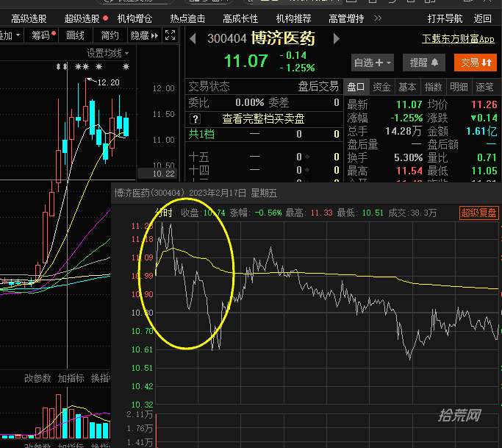The height and width of the screenshot is (448, 502).
Task: Click the 十四 order book row
Action: pos(263,170)
